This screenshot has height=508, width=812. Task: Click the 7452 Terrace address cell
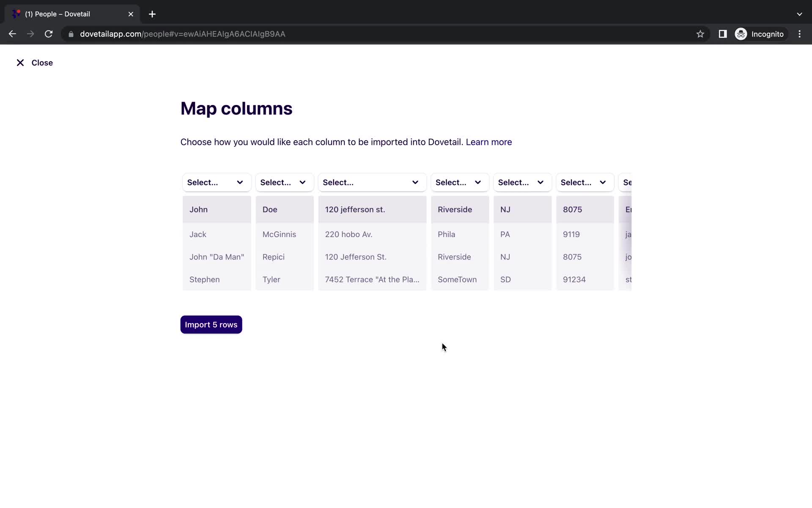(x=372, y=279)
